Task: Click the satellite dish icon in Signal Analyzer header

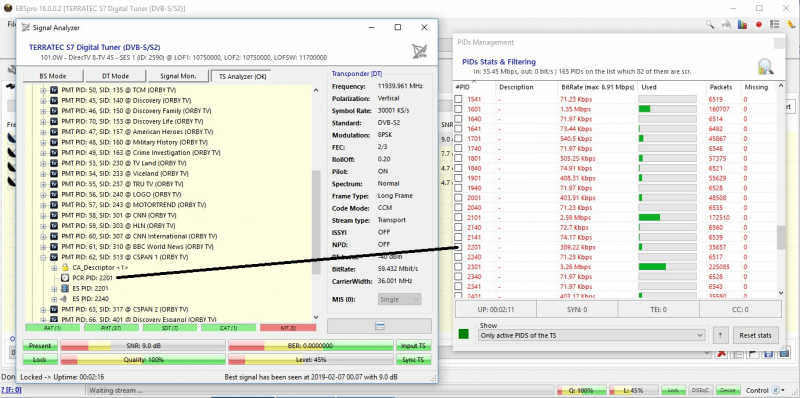Action: [419, 51]
